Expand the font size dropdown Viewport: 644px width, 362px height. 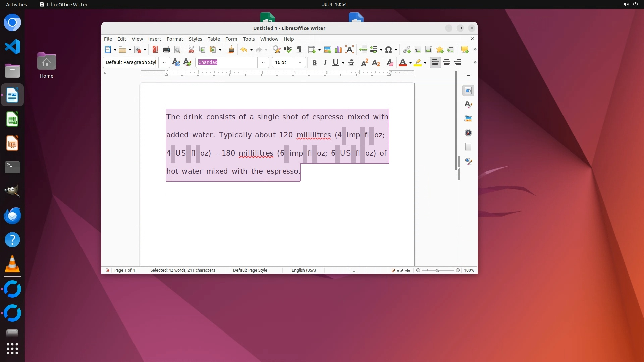tap(300, 62)
